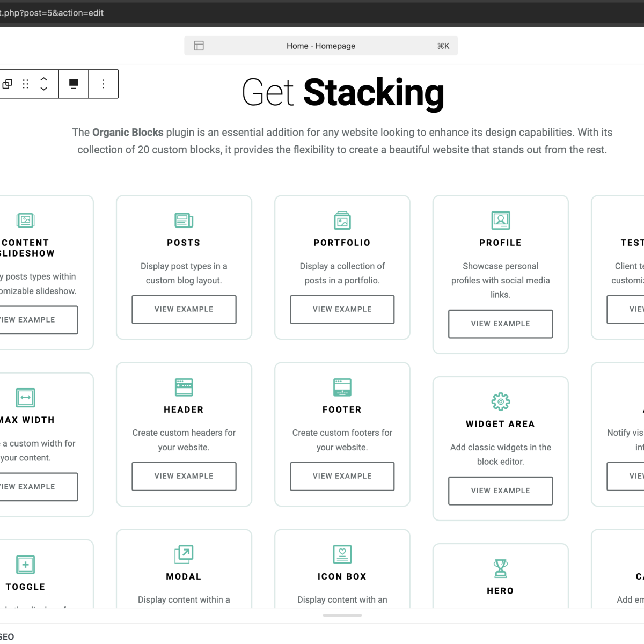Click View Example under Footer
Screen dimensions: 644x644
click(342, 476)
